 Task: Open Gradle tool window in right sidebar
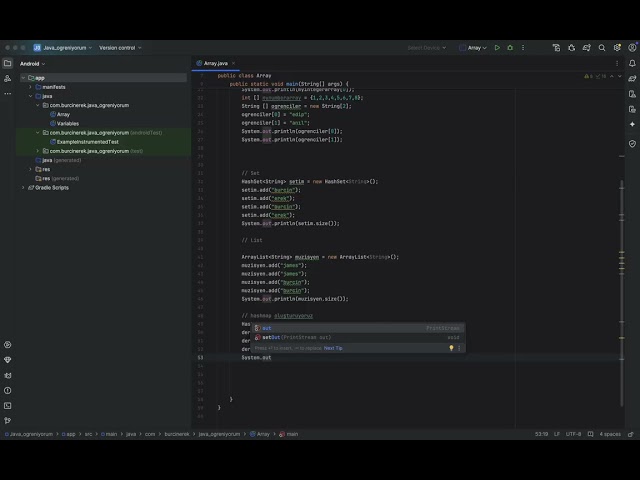pyautogui.click(x=632, y=78)
